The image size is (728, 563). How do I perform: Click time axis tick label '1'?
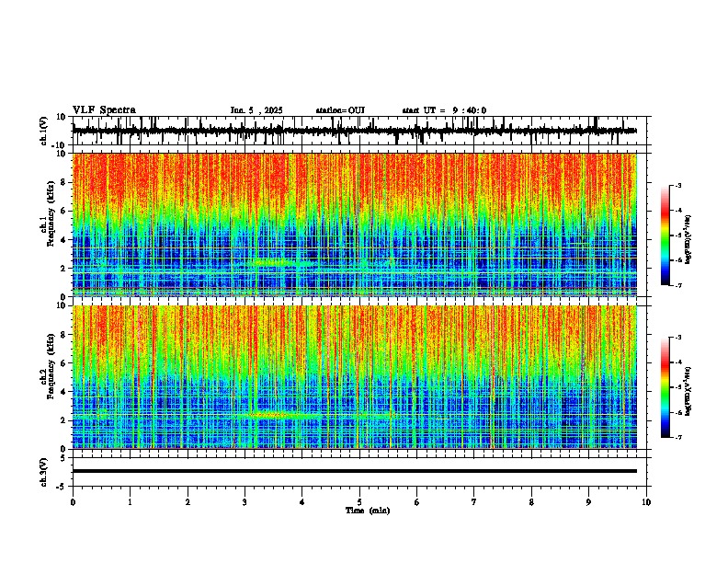(x=130, y=502)
